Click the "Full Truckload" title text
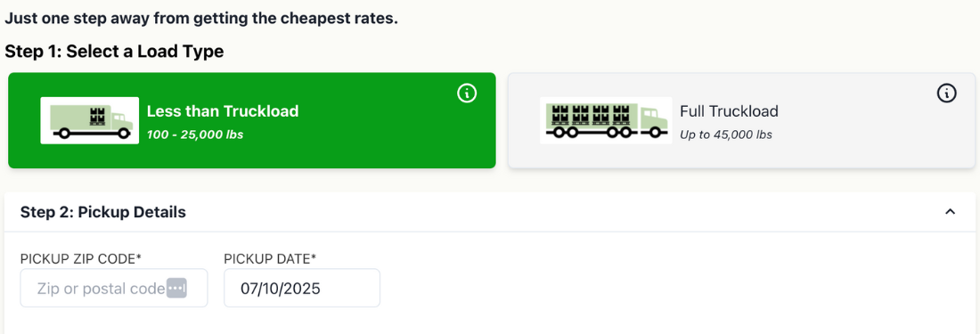 coord(729,111)
